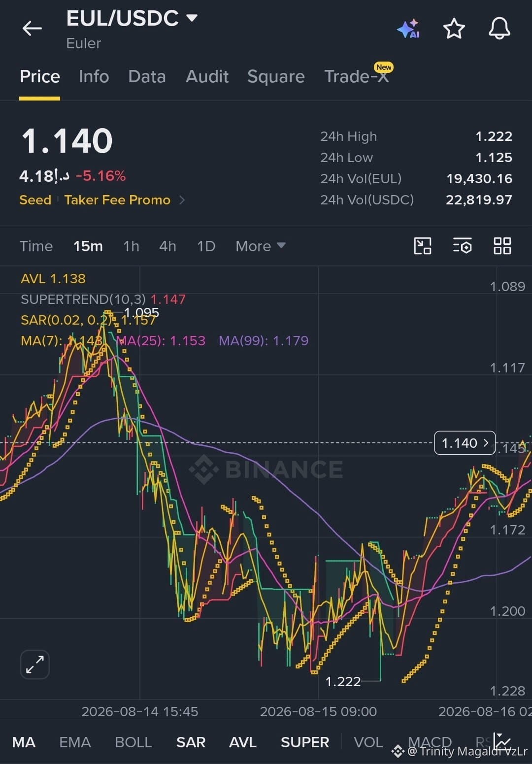Expand the 1.140 current price tag
The height and width of the screenshot is (764, 532).
465,443
